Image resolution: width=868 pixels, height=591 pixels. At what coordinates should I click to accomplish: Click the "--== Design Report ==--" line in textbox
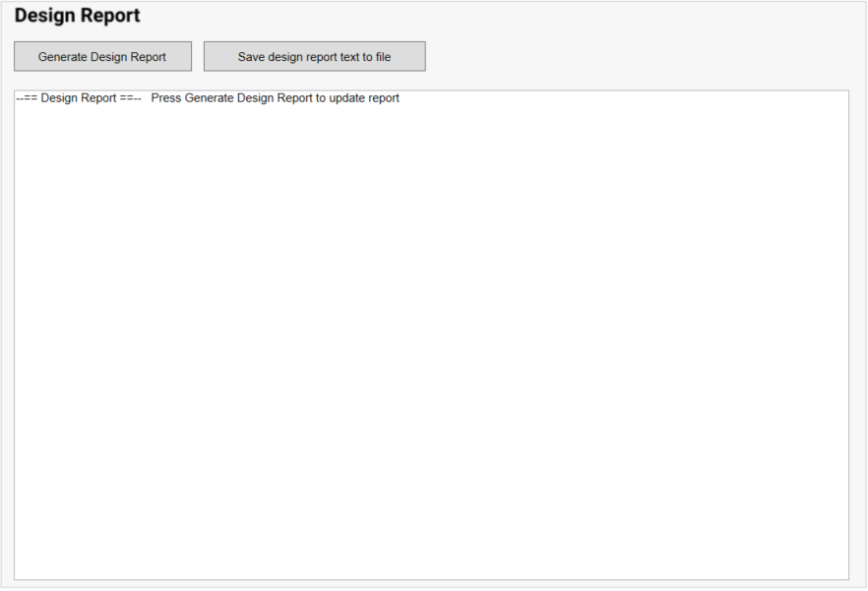(79, 98)
